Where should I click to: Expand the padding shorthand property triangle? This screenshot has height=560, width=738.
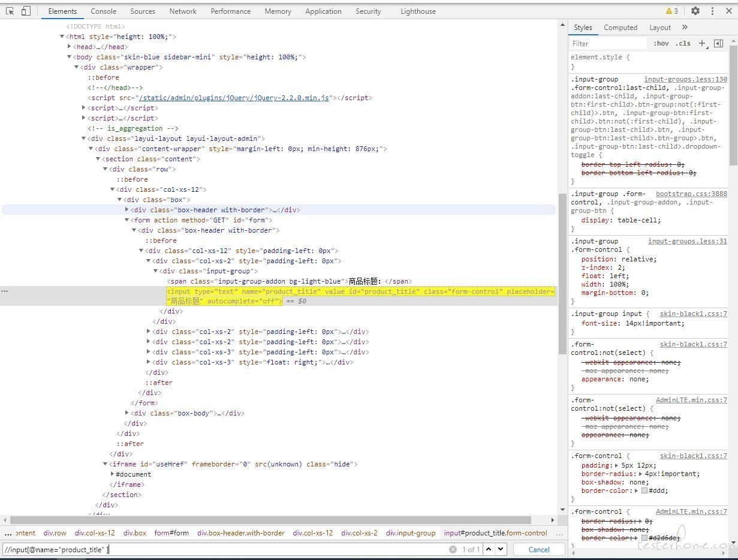617,465
